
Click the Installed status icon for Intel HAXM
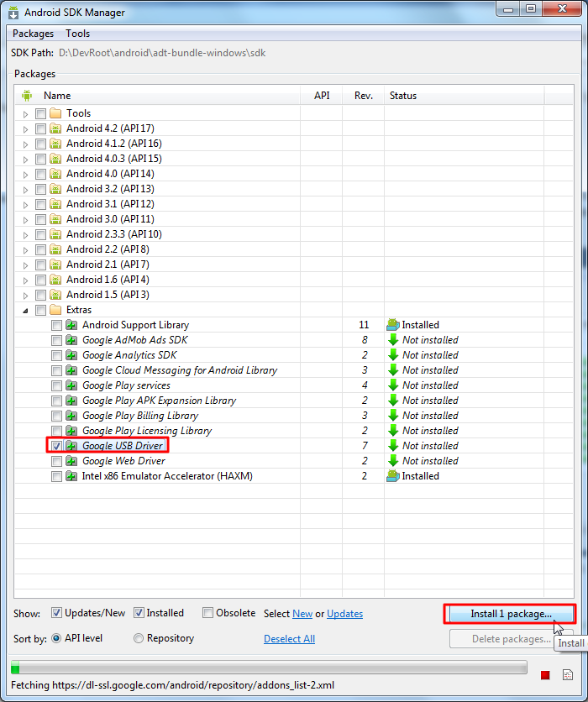coord(393,476)
